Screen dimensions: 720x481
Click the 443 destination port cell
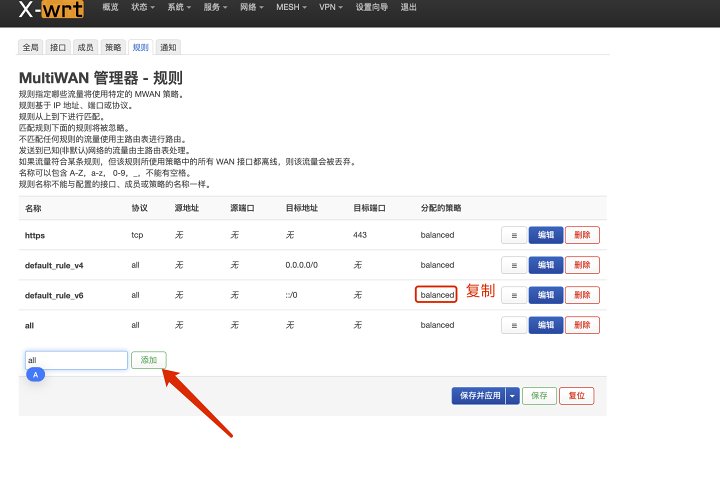pos(360,235)
